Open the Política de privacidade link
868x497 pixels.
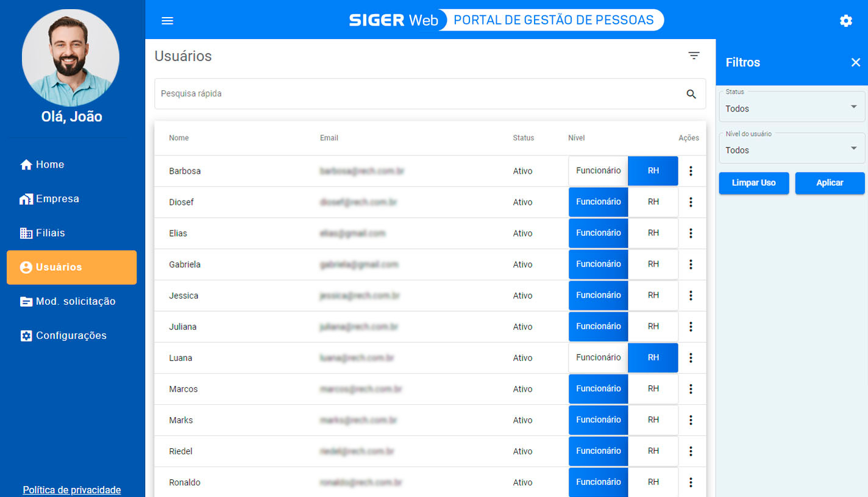[71, 490]
